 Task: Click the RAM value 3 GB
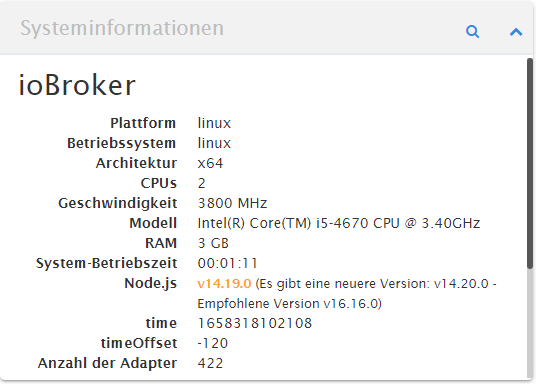(213, 243)
